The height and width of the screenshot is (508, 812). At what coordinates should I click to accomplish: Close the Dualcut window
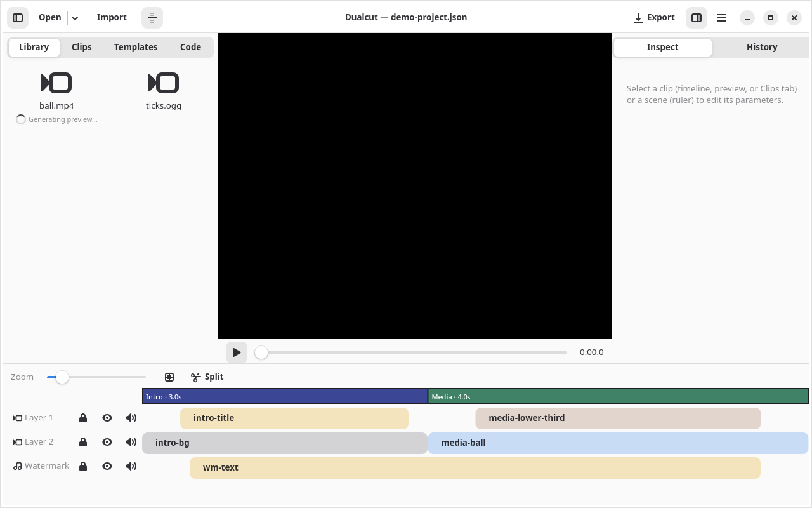[x=794, y=18]
